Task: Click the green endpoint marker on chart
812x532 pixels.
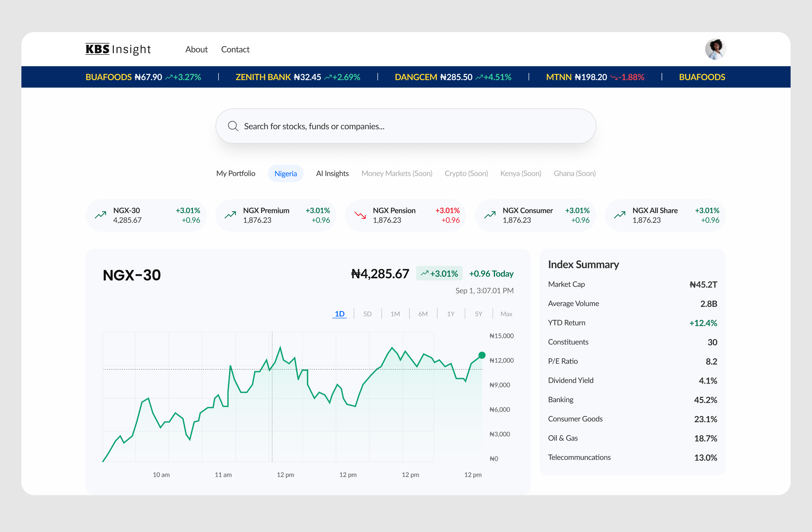Action: [482, 355]
